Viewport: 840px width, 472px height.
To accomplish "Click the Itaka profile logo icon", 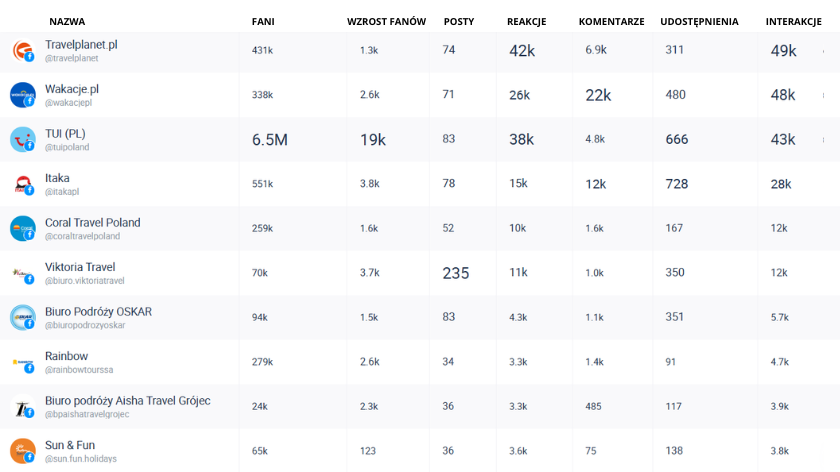I will click(x=22, y=184).
